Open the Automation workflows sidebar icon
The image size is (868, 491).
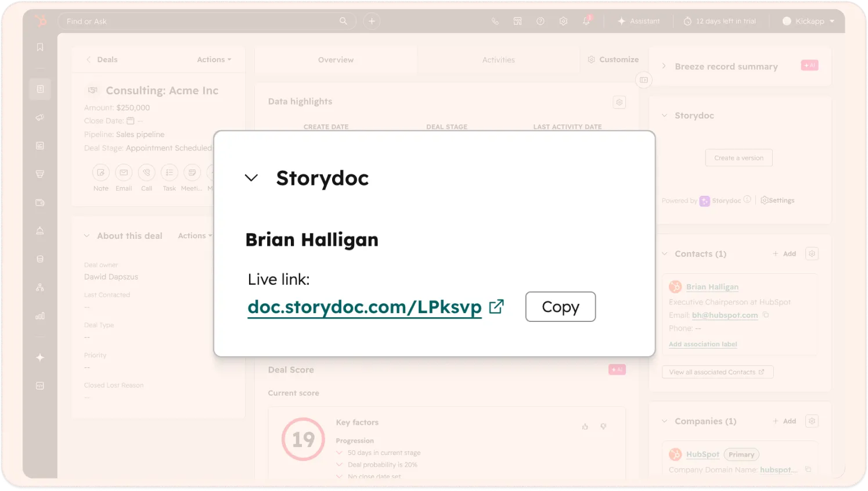(x=40, y=288)
